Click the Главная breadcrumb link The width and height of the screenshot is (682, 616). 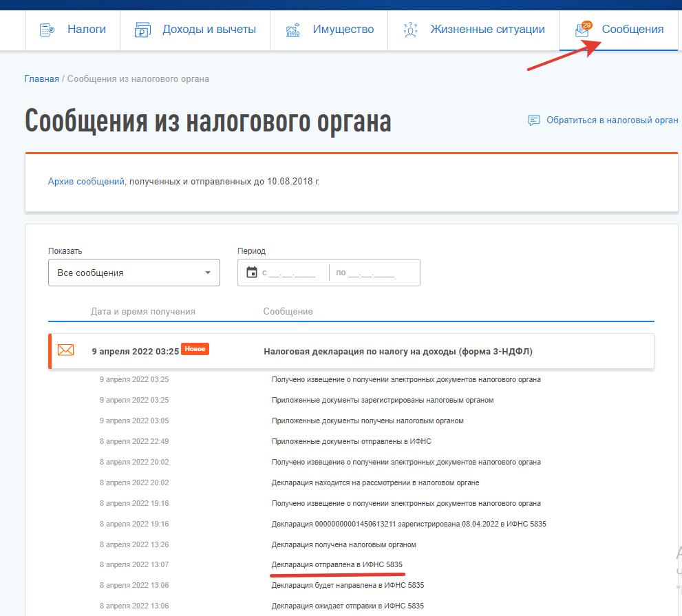point(42,79)
